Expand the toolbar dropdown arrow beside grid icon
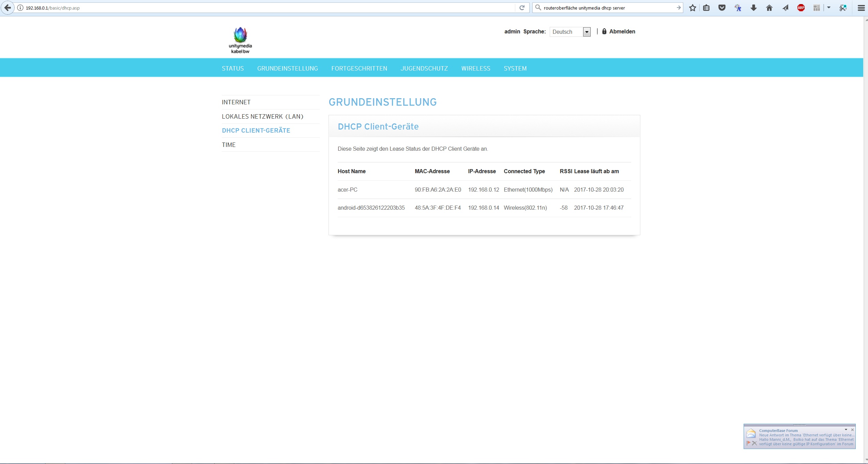Image resolution: width=868 pixels, height=464 pixels. (x=829, y=8)
